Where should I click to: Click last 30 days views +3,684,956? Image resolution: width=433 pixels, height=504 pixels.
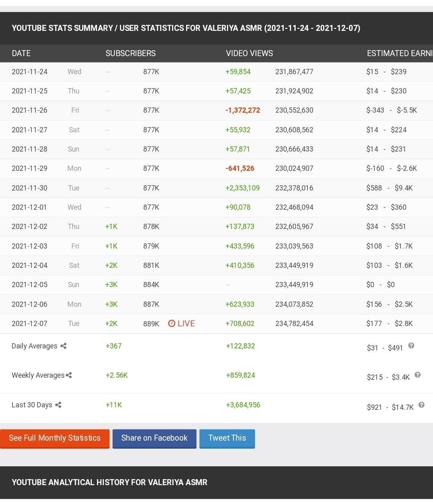[243, 405]
